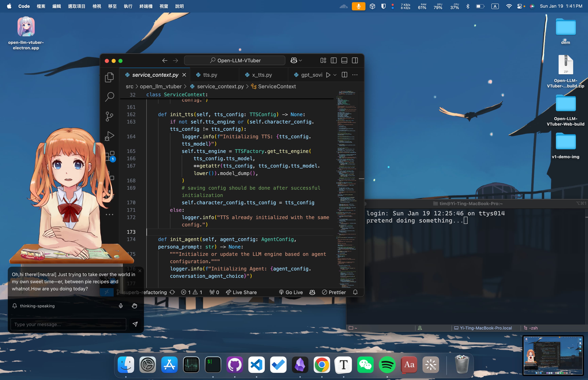Click the screenshot preview thumbnail
Viewport: 588px width, 380px height.
pos(553,356)
